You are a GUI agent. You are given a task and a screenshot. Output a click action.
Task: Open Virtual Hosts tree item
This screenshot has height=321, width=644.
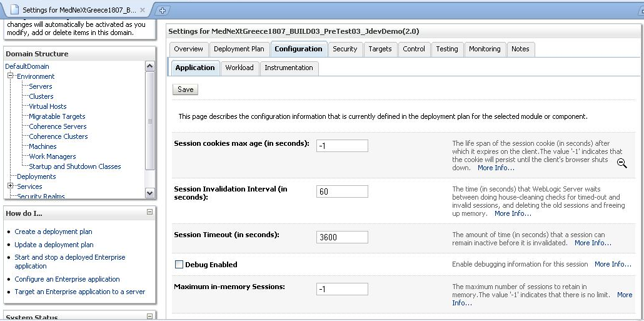(48, 106)
